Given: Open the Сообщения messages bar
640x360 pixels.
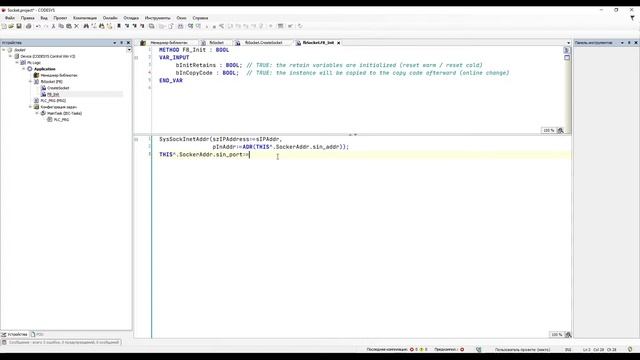Looking at the screenshot, I should (x=61, y=342).
